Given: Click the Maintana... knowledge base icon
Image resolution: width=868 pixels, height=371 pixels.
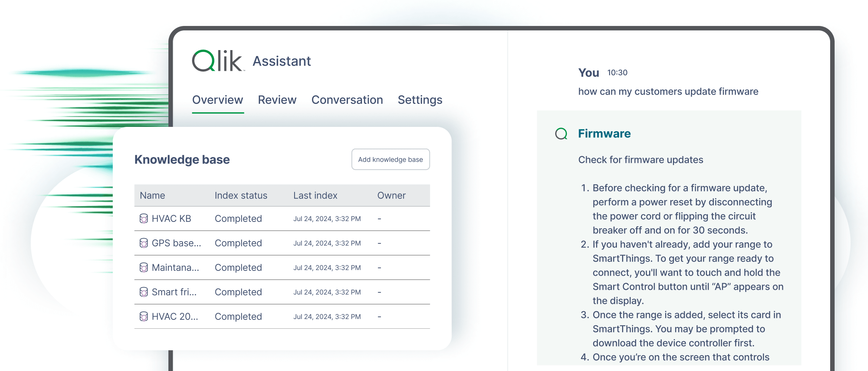Looking at the screenshot, I should pyautogui.click(x=144, y=268).
